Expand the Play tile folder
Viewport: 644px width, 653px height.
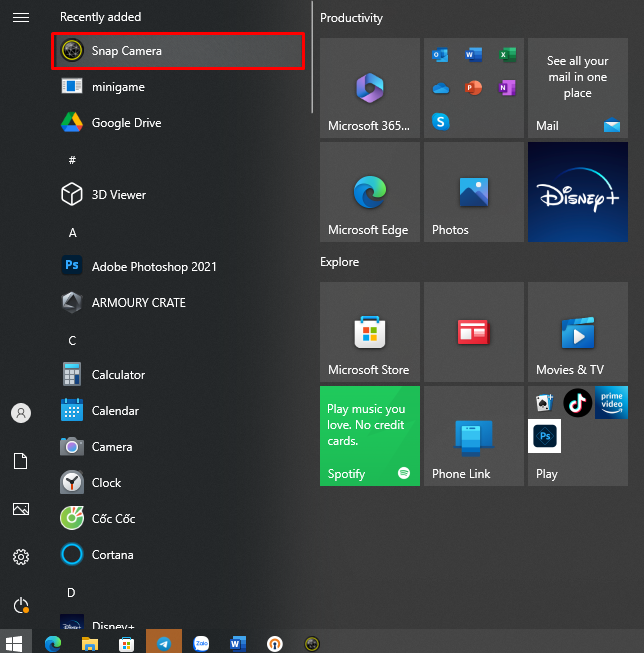[x=578, y=436]
